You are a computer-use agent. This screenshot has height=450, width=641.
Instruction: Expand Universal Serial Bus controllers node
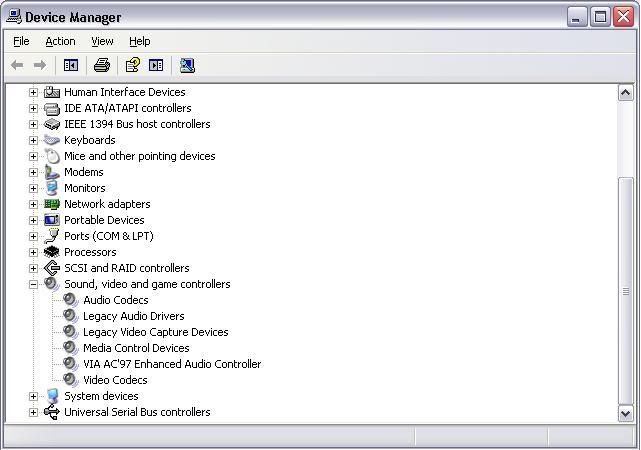click(x=33, y=412)
